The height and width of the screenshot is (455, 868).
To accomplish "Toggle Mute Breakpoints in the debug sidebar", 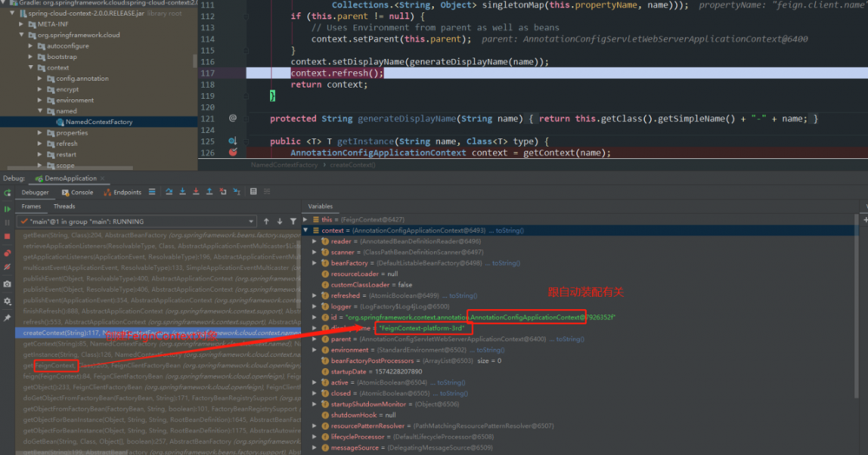I will click(x=7, y=267).
